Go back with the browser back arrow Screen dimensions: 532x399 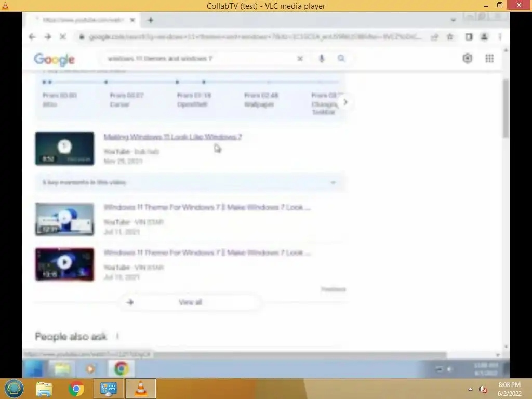32,37
